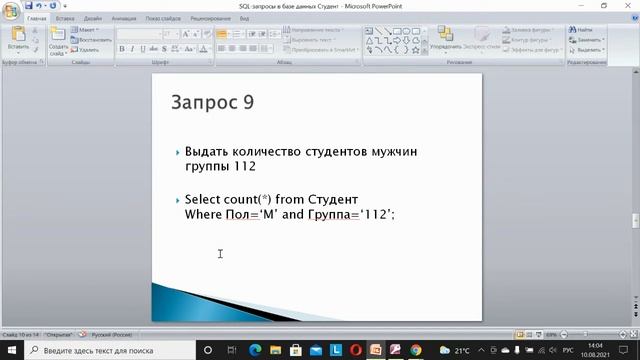Open the font name combo box

coord(139,34)
